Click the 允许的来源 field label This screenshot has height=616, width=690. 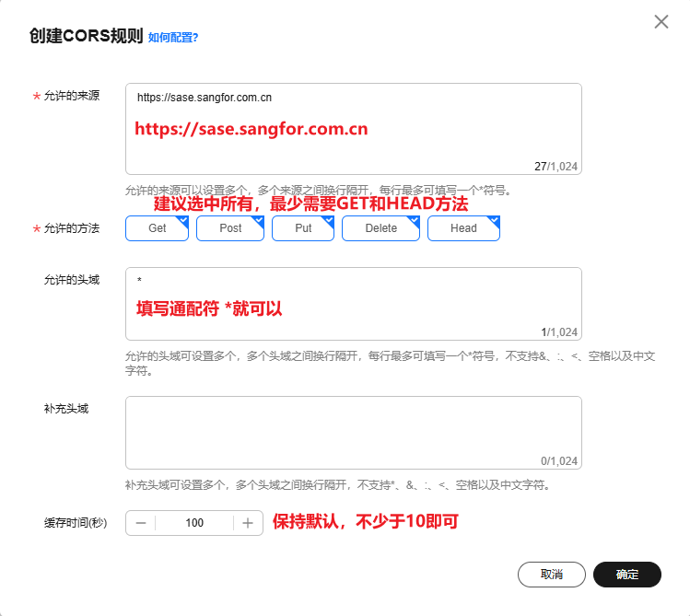71,97
